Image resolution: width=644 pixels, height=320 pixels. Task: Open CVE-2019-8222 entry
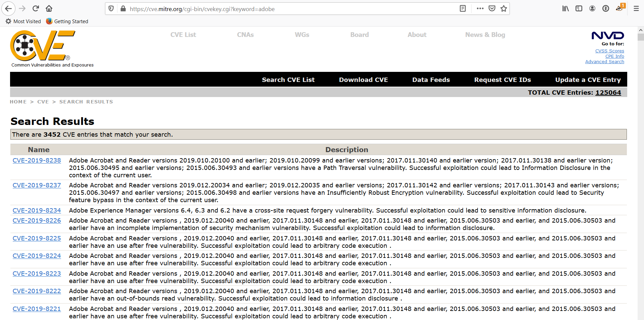tap(37, 291)
